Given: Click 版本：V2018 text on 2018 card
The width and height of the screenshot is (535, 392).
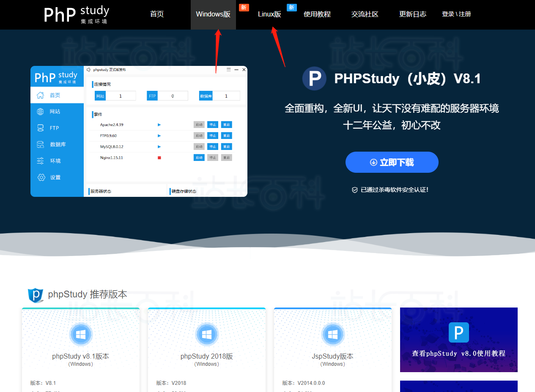Looking at the screenshot, I should click(x=171, y=383).
